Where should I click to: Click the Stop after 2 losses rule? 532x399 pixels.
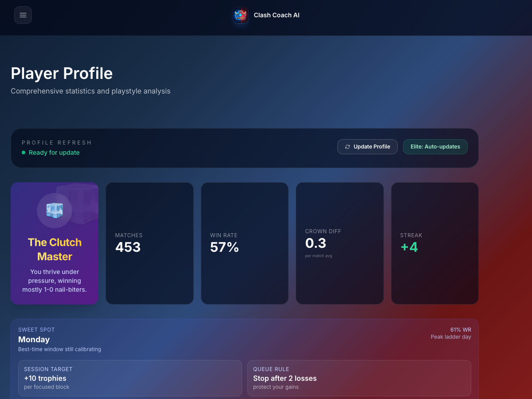point(285,378)
